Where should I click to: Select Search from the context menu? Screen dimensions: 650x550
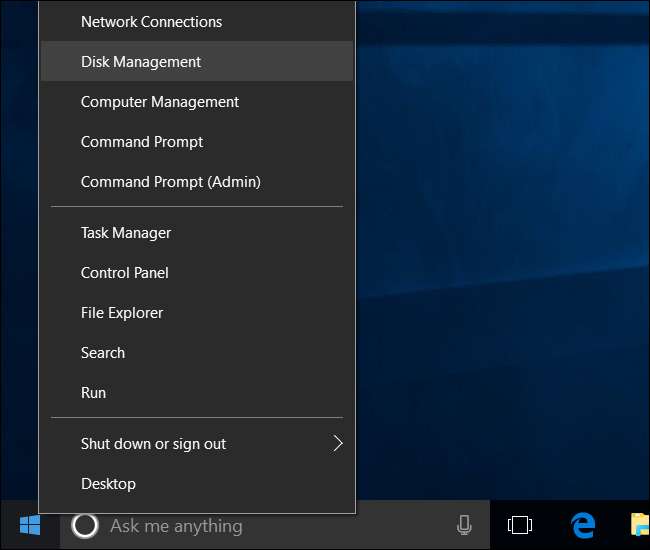coord(103,352)
